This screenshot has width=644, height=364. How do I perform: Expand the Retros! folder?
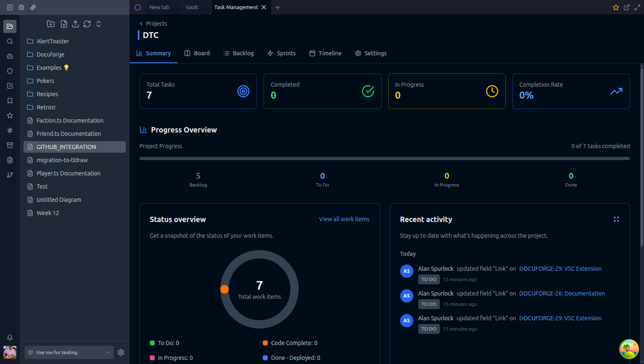coord(75,107)
